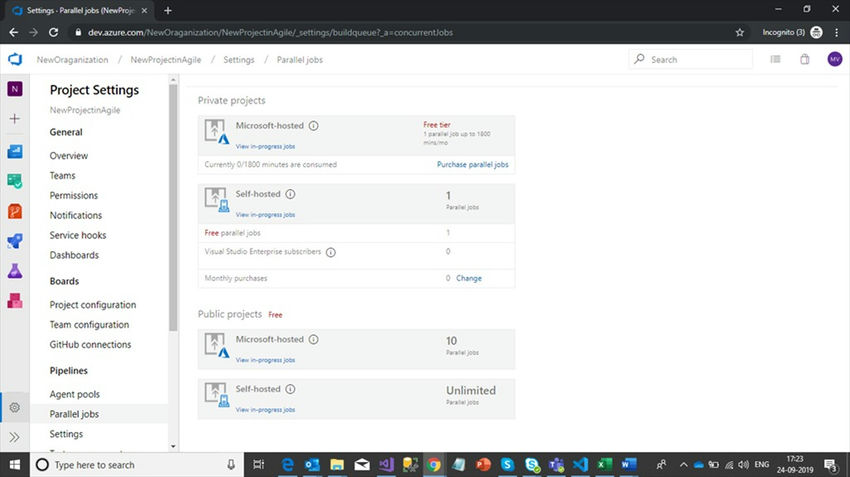This screenshot has width=850, height=477.
Task: Reload the page in browser
Action: click(x=53, y=33)
